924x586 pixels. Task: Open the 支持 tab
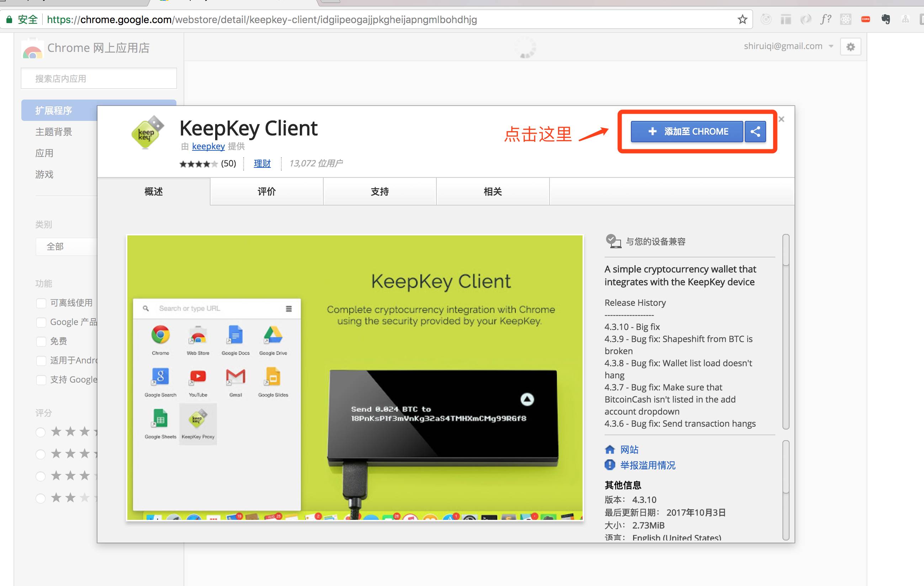(x=379, y=192)
